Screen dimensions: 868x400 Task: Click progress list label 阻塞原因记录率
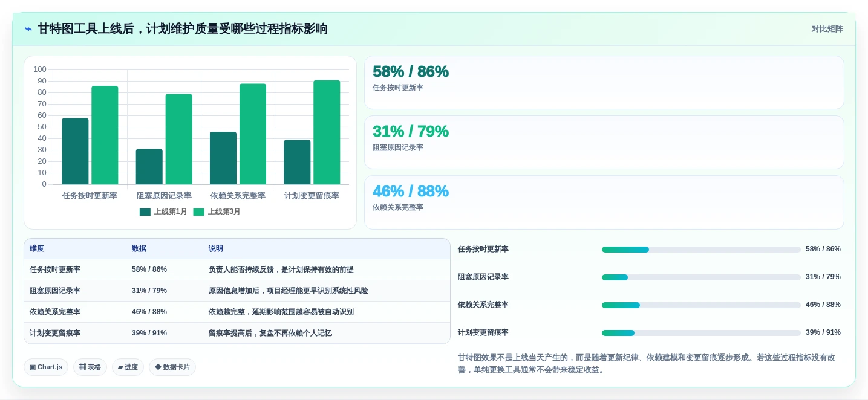[483, 277]
